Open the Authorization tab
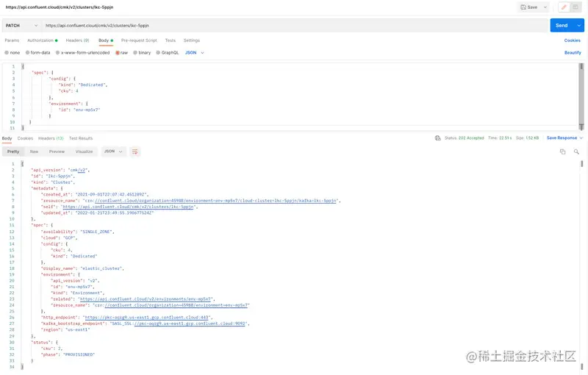This screenshot has height=375, width=588. coord(43,40)
